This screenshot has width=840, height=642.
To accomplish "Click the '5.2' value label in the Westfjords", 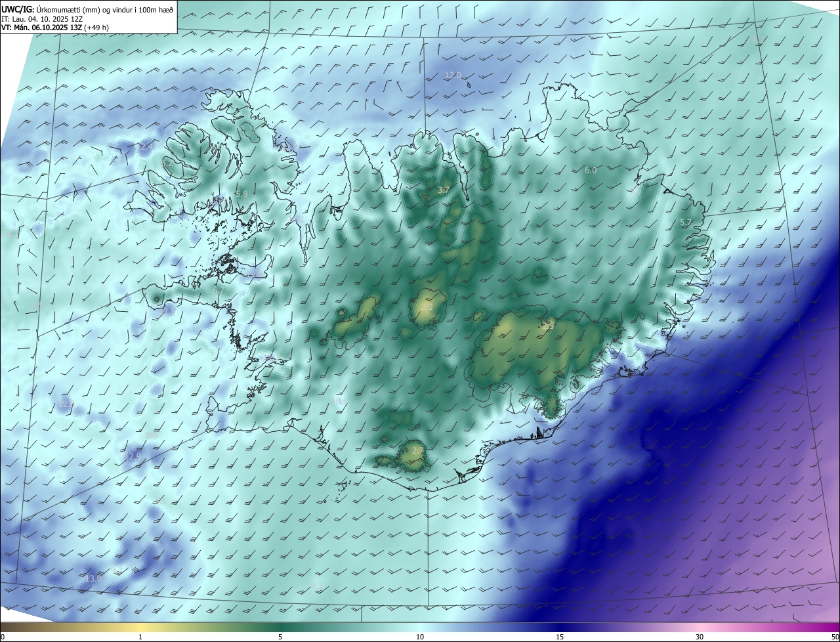I will point(166,162).
